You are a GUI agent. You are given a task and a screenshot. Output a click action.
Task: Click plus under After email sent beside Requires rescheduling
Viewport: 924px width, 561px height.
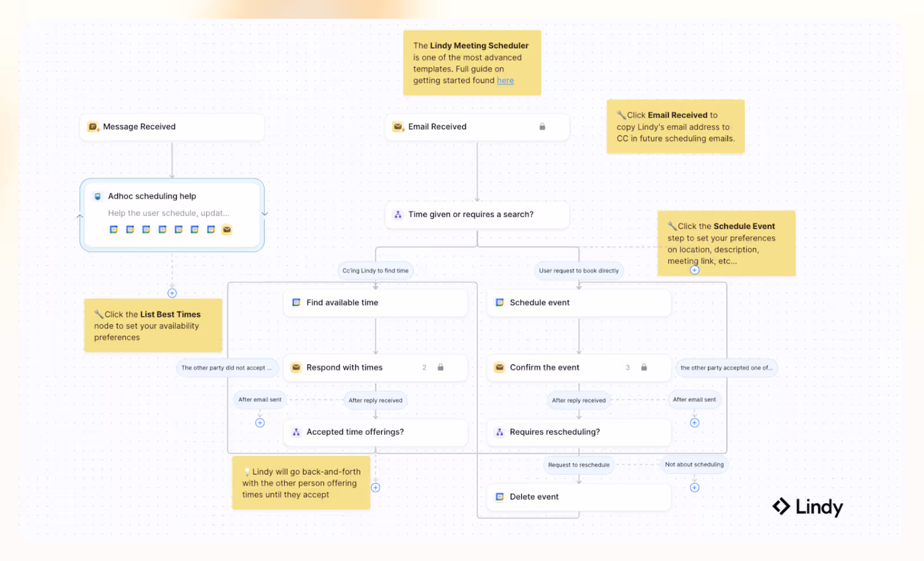[694, 423]
